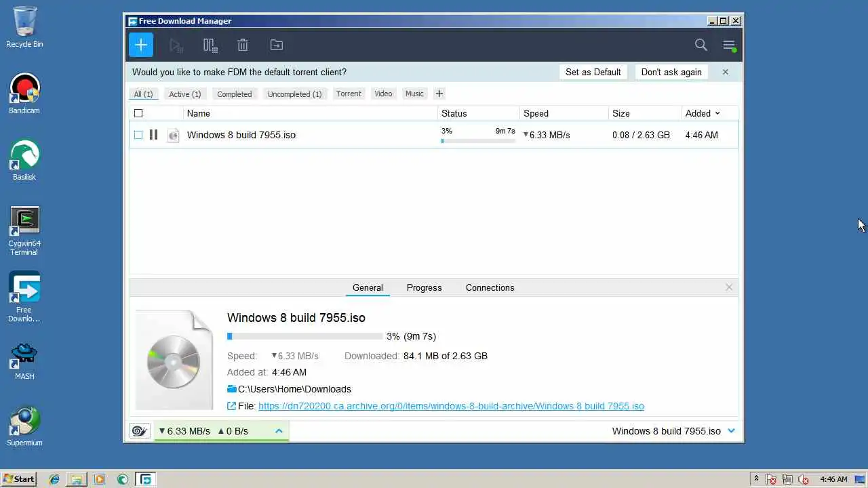Image resolution: width=868 pixels, height=488 pixels.
Task: Open C:\Users\Home\Downloads folder path
Action: 294,389
